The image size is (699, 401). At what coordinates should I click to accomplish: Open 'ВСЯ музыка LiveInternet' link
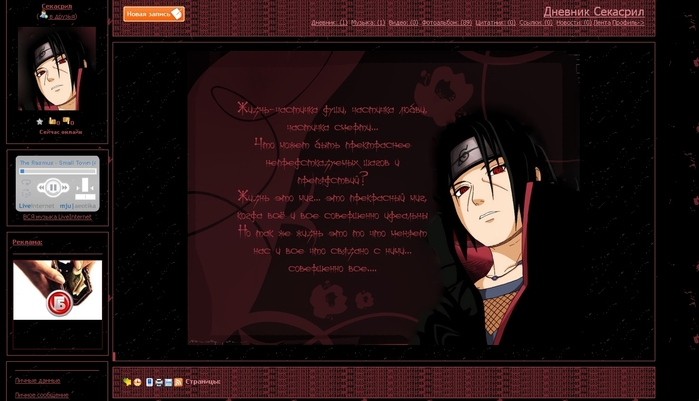click(x=57, y=217)
